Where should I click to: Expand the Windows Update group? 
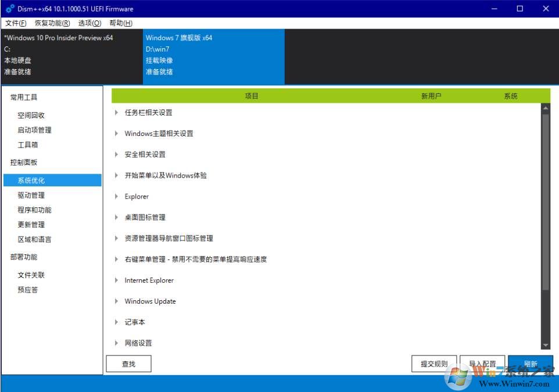(116, 301)
